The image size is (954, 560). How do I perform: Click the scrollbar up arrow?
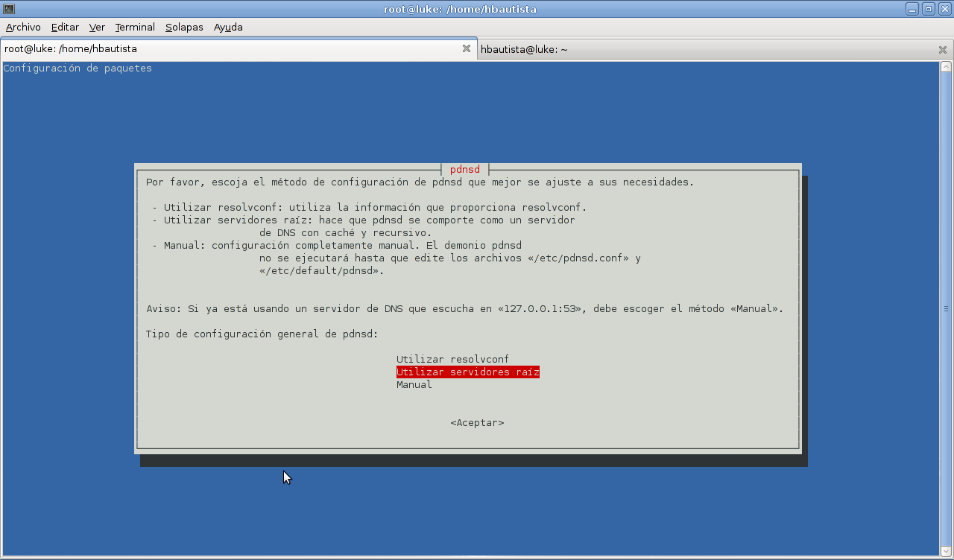pos(947,67)
